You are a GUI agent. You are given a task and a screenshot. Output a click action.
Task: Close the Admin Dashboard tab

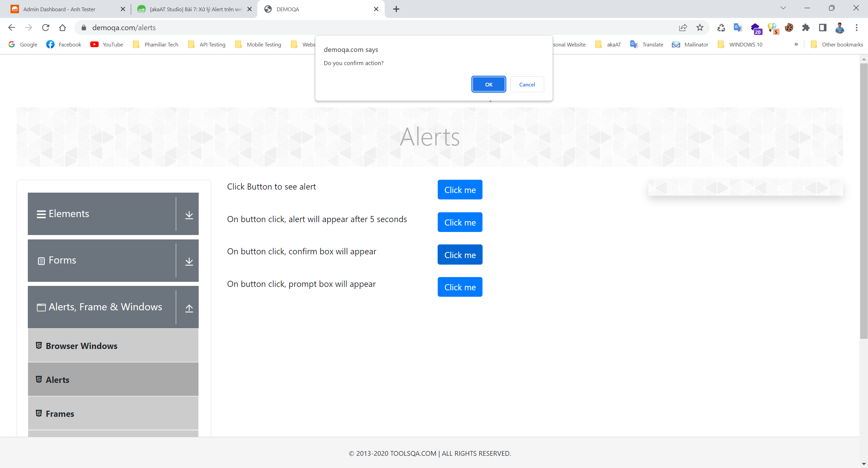click(x=123, y=9)
